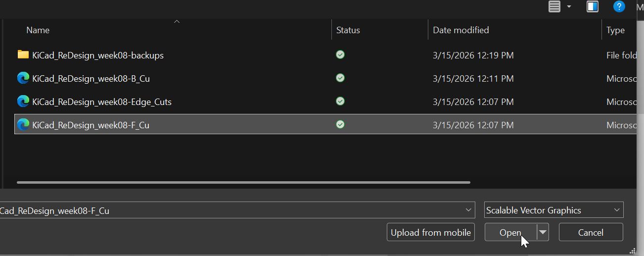This screenshot has width=644, height=256.
Task: Click the Edge icon for Edge_Cuts file
Action: [x=23, y=102]
